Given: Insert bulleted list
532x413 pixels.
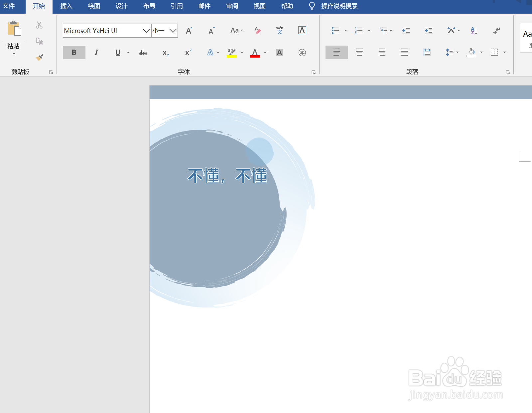Looking at the screenshot, I should (335, 31).
